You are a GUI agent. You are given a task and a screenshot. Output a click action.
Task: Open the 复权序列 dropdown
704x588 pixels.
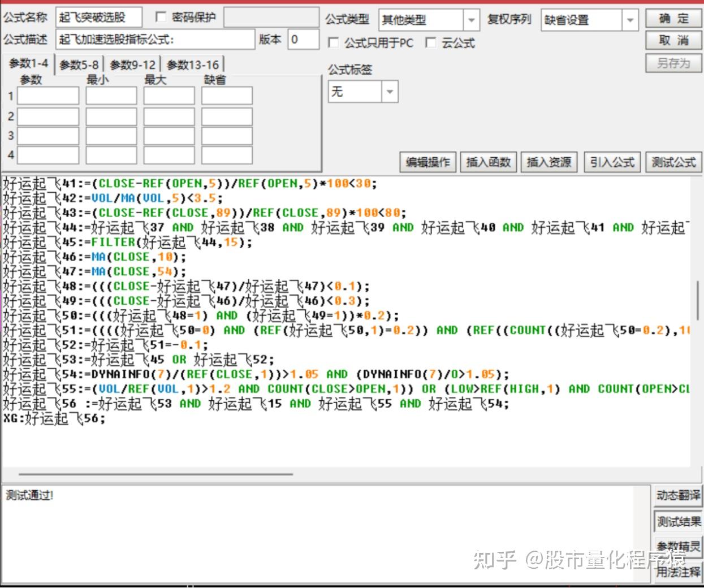629,20
